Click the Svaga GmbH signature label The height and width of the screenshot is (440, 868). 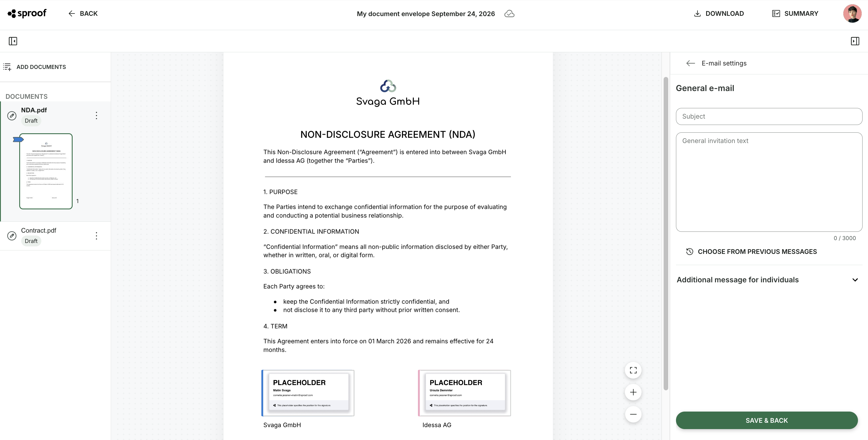282,425
